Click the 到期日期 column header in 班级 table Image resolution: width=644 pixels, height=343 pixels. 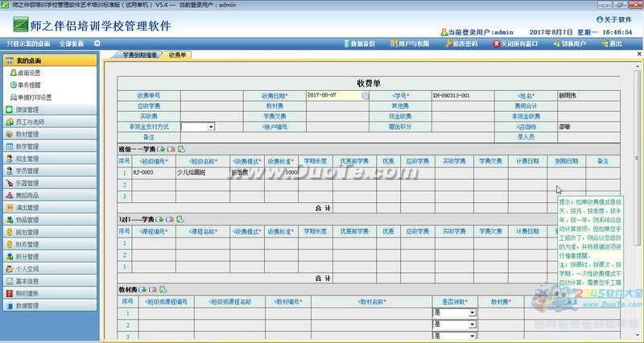click(x=567, y=162)
